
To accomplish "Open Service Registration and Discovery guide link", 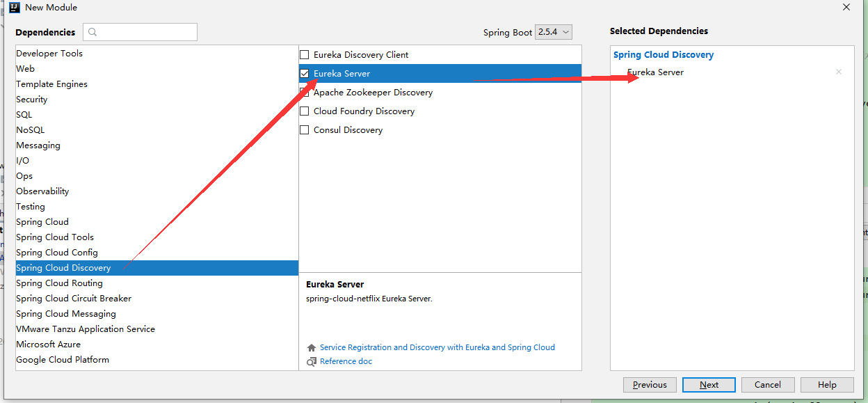I will click(437, 347).
